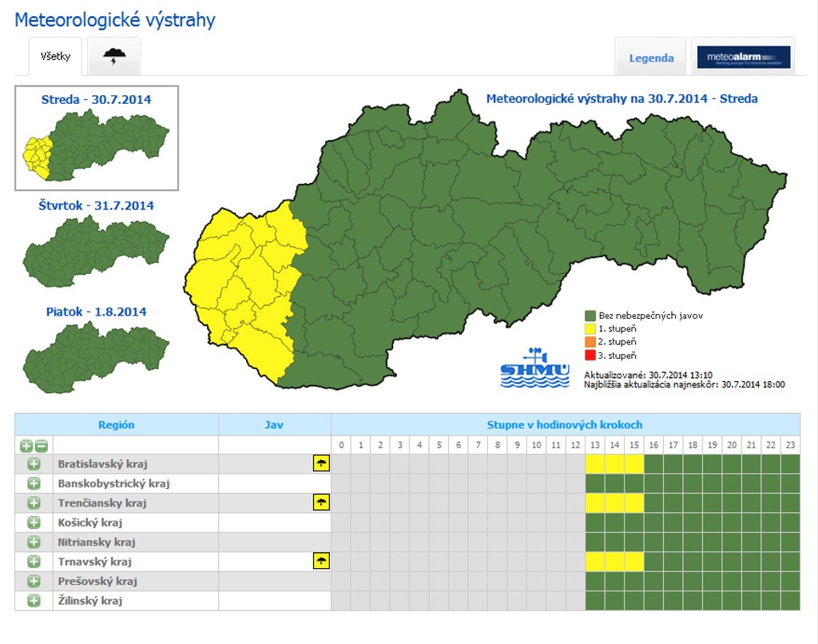The height and width of the screenshot is (644, 818).
Task: Click the storm icon in Bratislavský kraj row
Action: coord(321,463)
